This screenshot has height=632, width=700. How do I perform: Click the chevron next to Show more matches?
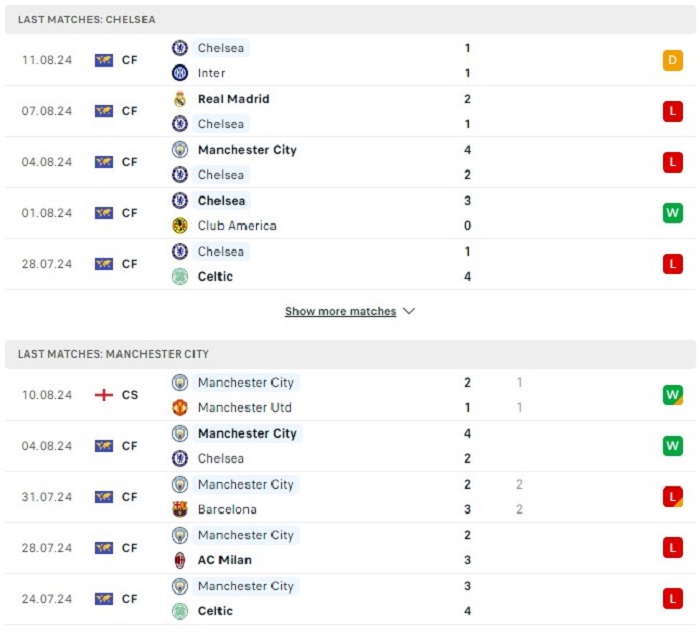pyautogui.click(x=409, y=311)
